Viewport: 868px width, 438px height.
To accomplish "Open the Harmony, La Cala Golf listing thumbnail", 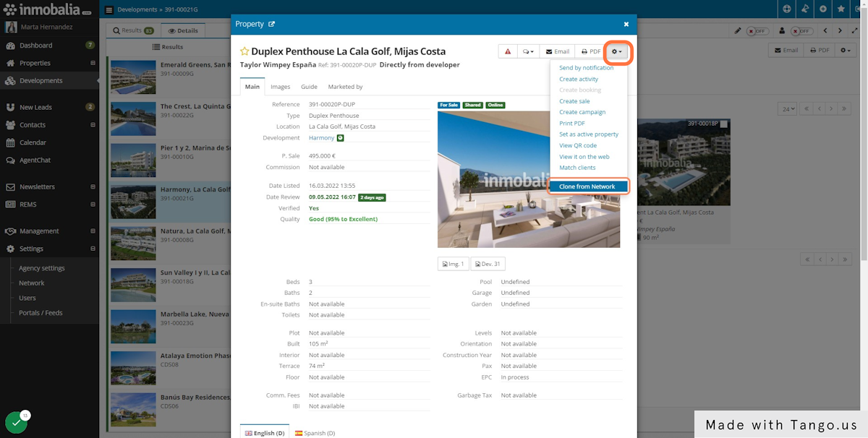I will pos(133,200).
